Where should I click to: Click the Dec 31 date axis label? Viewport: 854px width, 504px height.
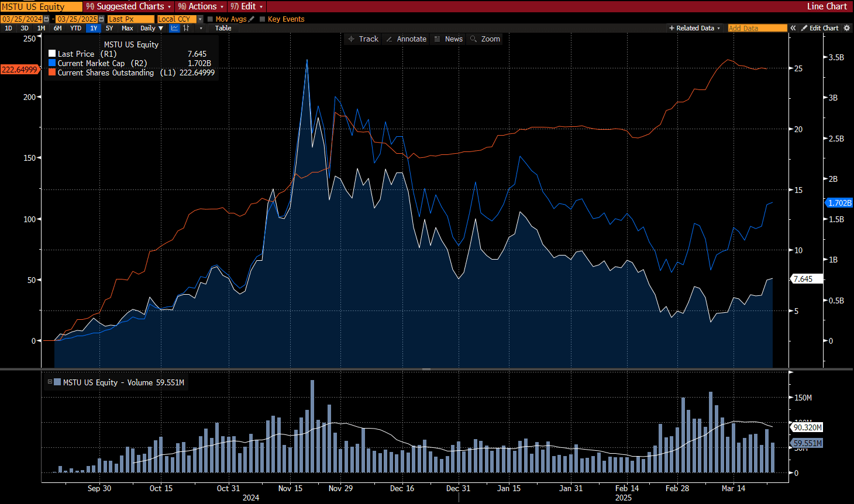[458, 488]
